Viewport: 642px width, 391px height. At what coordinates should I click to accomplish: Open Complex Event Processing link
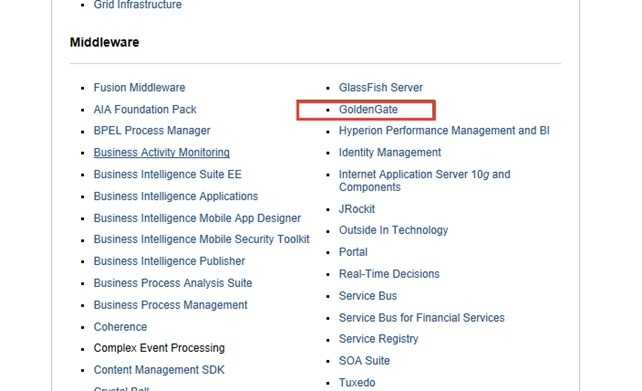pyautogui.click(x=159, y=348)
